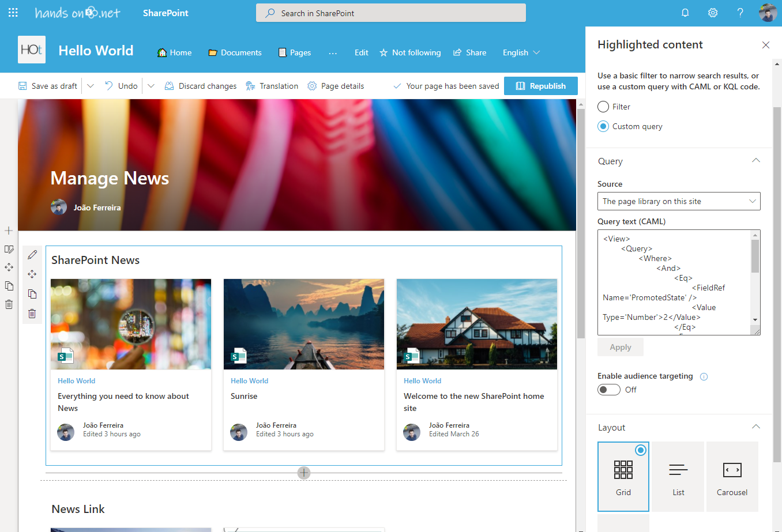Image resolution: width=782 pixels, height=532 pixels.
Task: Open the SharePoint app launcher waffle
Action: [13, 12]
